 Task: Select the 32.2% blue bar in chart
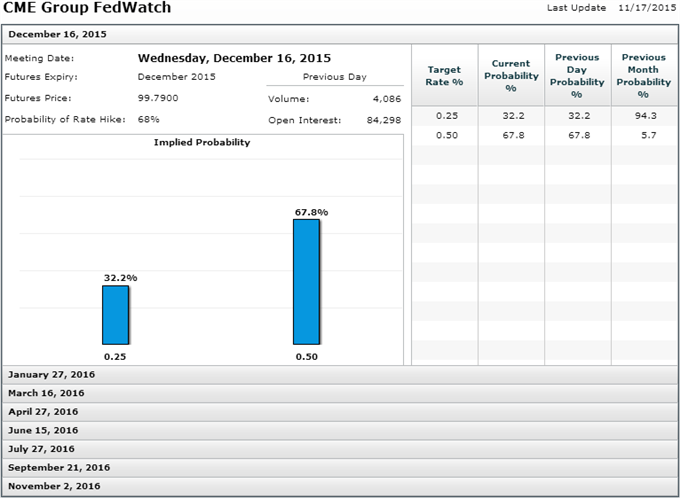[x=115, y=315]
